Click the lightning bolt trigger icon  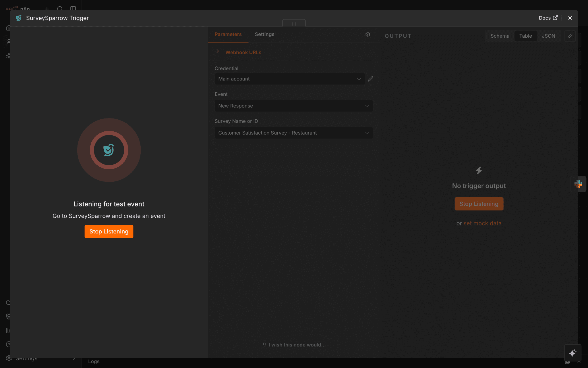click(479, 170)
